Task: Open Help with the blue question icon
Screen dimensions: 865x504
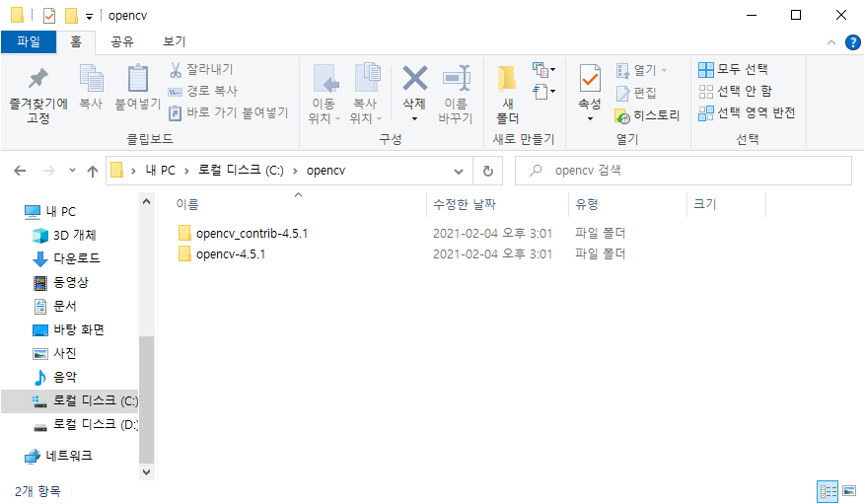Action: (x=853, y=42)
